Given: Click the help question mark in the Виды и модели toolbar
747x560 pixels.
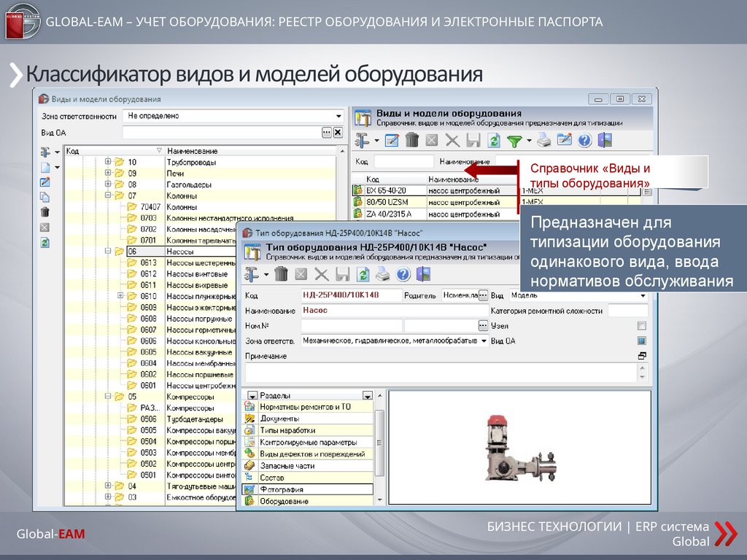Looking at the screenshot, I should (x=584, y=141).
